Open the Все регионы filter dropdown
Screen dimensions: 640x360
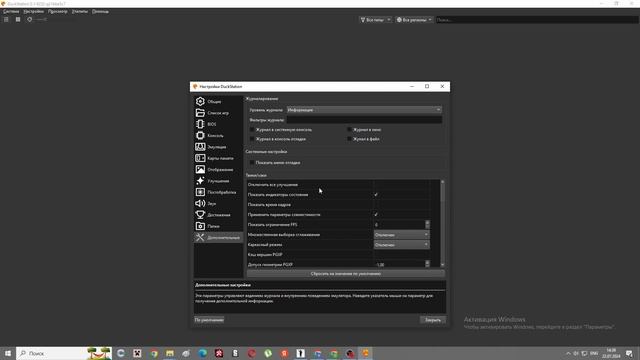[x=414, y=20]
